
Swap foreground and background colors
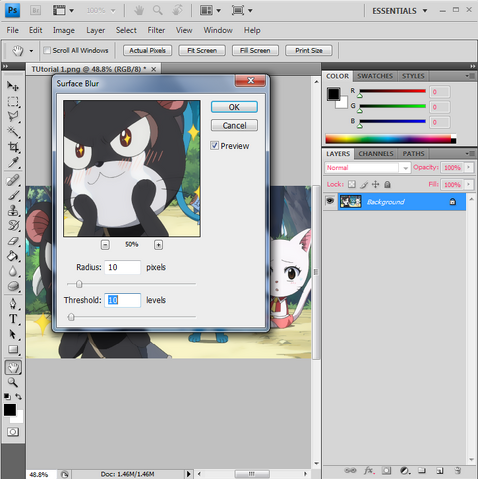(19, 397)
